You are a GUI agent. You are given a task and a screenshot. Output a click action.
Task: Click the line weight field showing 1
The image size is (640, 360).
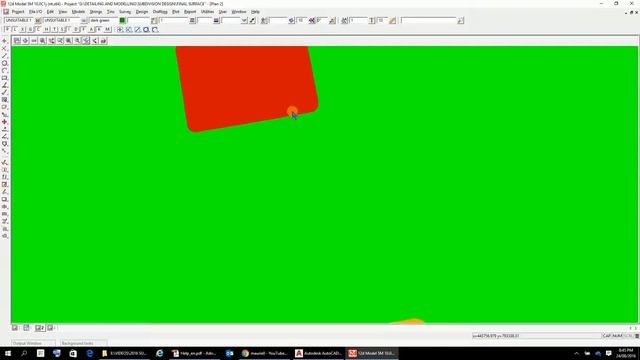coord(173,20)
